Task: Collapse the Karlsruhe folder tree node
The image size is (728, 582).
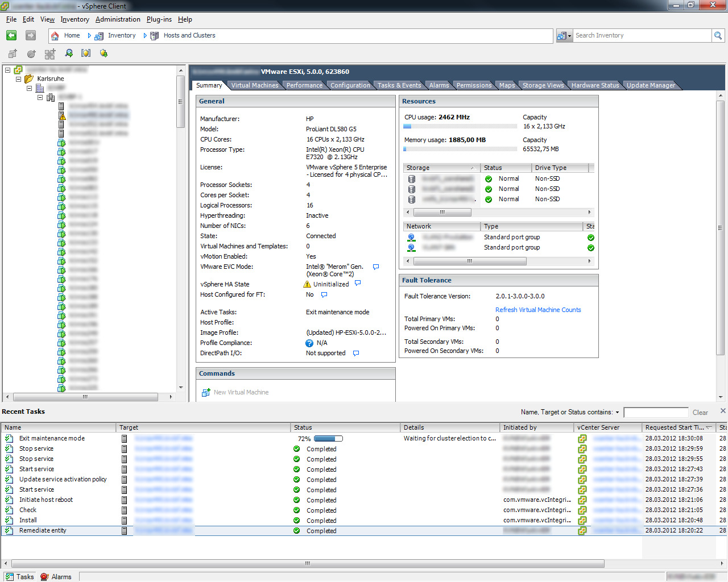Action: [x=19, y=79]
